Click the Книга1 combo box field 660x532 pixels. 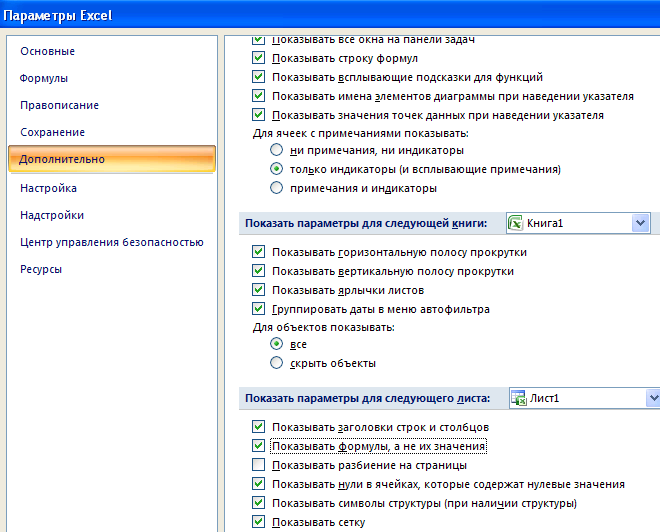tap(578, 223)
